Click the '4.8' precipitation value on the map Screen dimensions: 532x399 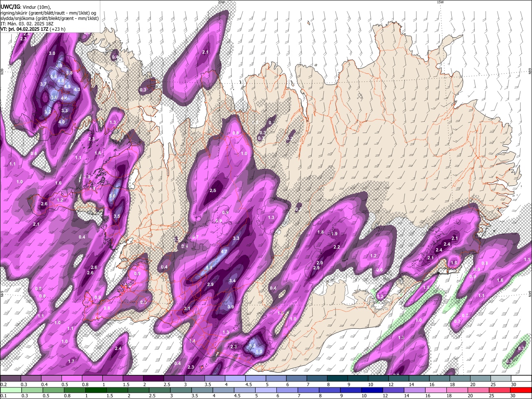(61, 81)
